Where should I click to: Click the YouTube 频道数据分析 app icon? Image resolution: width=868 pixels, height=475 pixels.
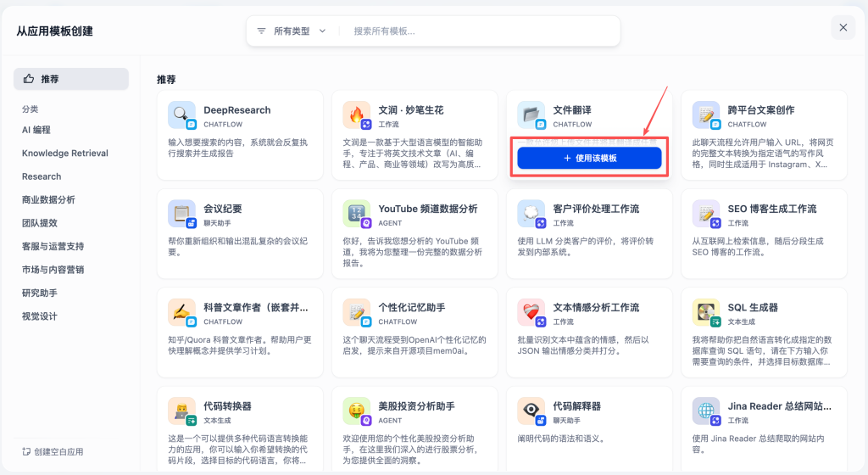pyautogui.click(x=356, y=213)
